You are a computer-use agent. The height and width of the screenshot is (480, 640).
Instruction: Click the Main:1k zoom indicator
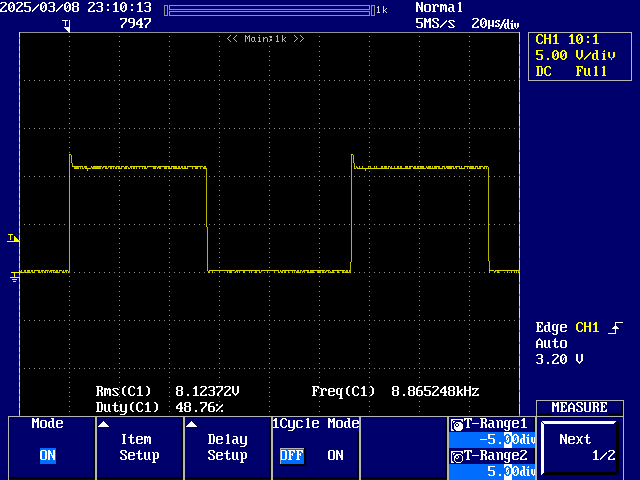tap(265, 38)
